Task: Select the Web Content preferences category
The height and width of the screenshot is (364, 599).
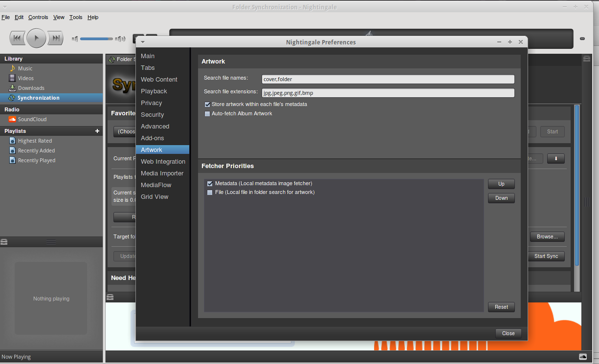Action: [x=162, y=80]
